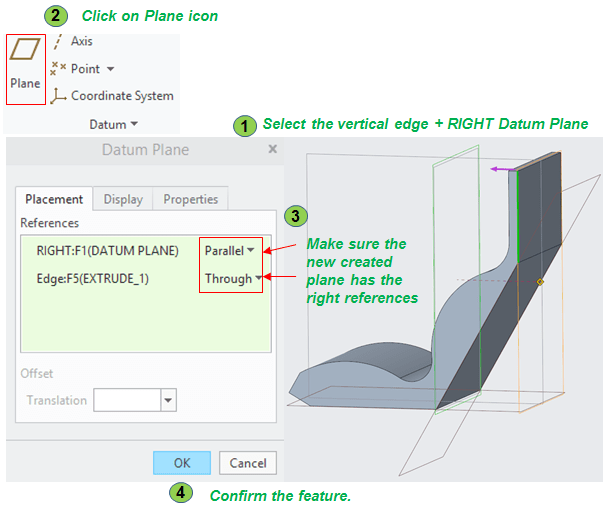This screenshot has height=508, width=604.
Task: Expand the Datum group menu
Action: pos(133,124)
